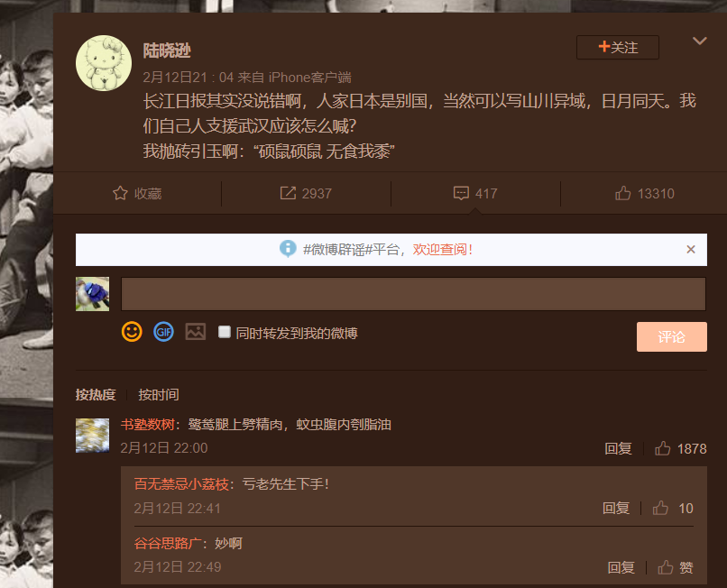The image size is (727, 588).
Task: Open the 欢迎查阅 link in the banner
Action: click(x=443, y=250)
